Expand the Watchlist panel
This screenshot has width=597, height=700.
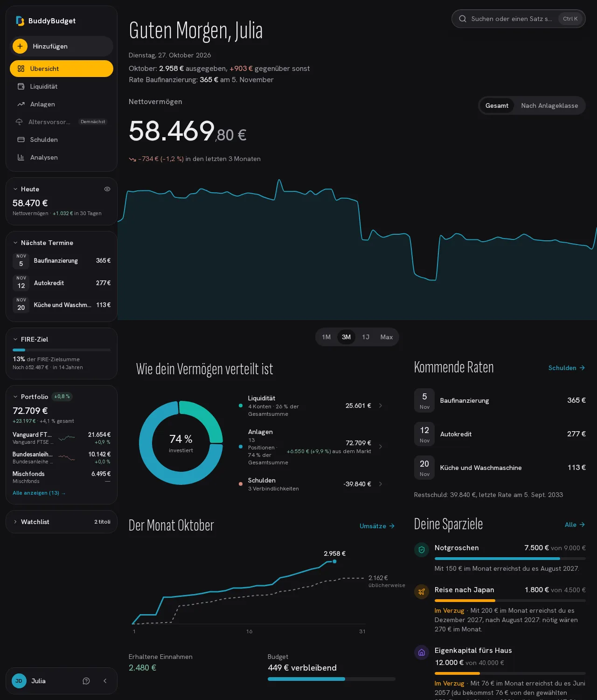pos(15,522)
